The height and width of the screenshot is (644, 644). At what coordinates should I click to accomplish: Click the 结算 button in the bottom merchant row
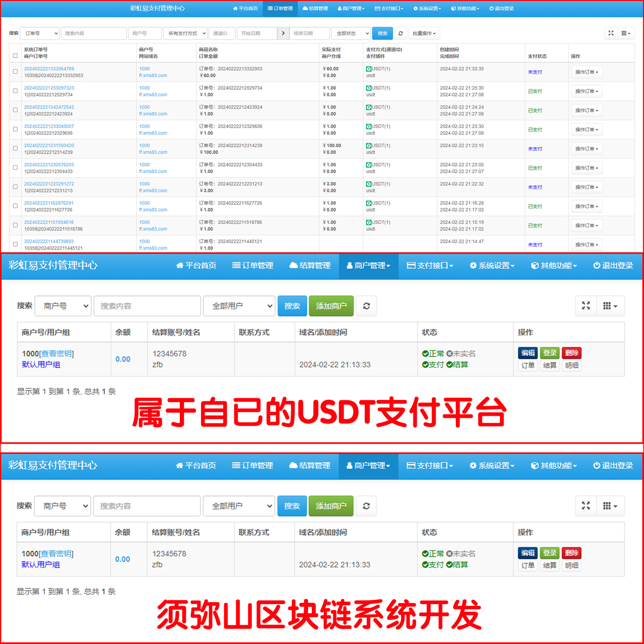[x=550, y=566]
